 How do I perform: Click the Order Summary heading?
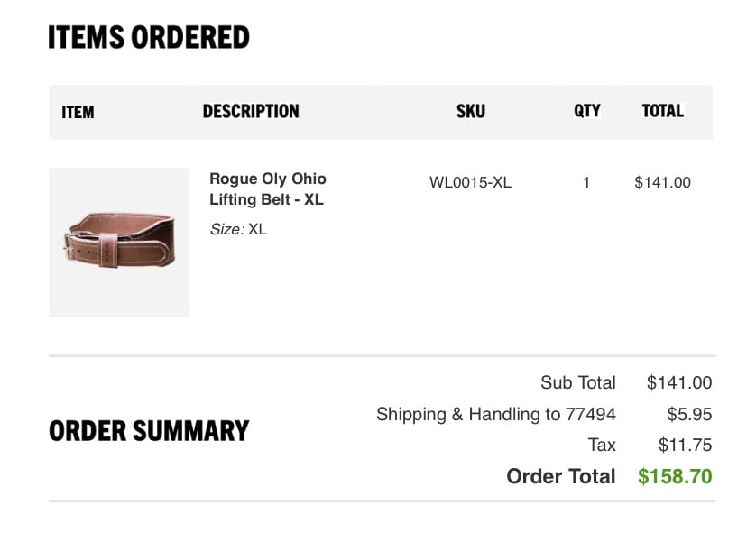149,431
